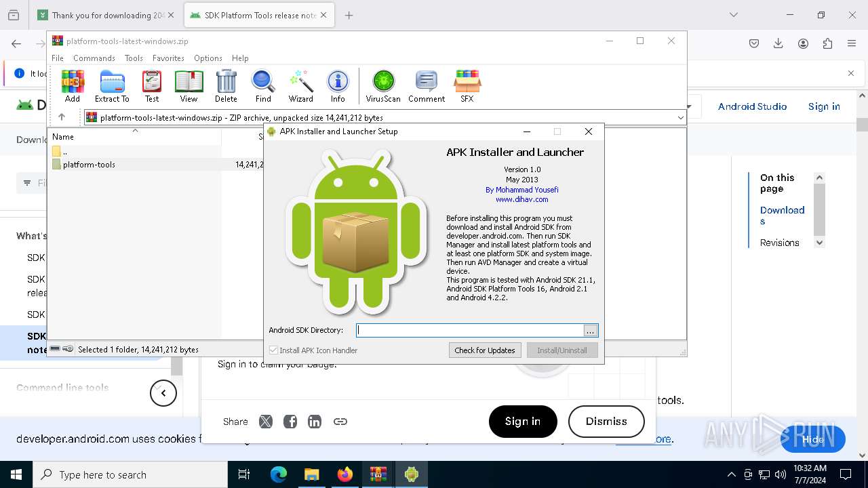This screenshot has width=868, height=488.
Task: Click the black Sign in button
Action: pos(523,422)
